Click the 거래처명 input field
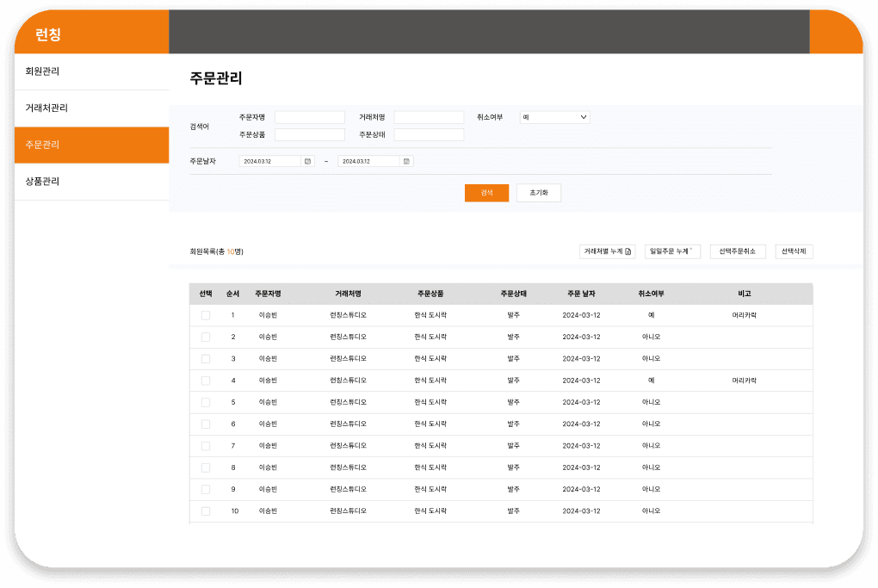Screen dimensions: 878x588 pyautogui.click(x=430, y=117)
